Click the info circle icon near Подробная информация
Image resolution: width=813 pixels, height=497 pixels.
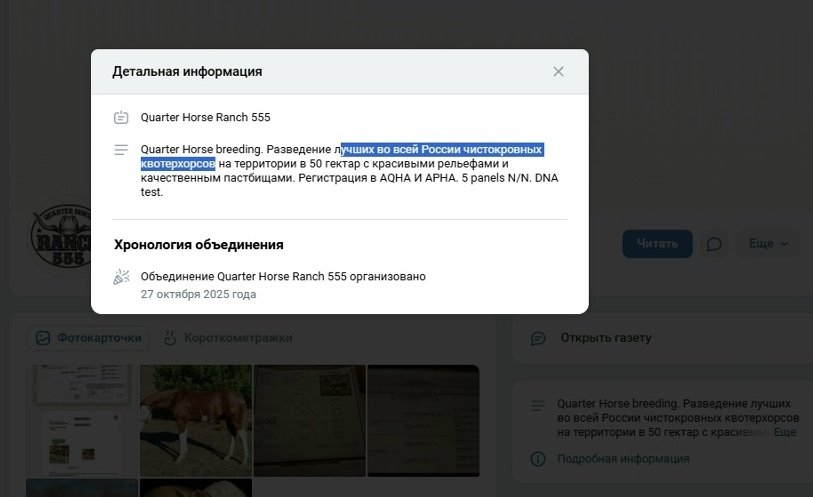point(538,459)
